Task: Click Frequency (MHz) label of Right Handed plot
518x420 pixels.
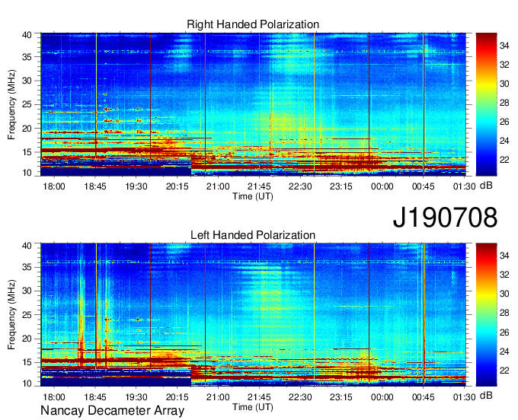Action: pos(11,104)
